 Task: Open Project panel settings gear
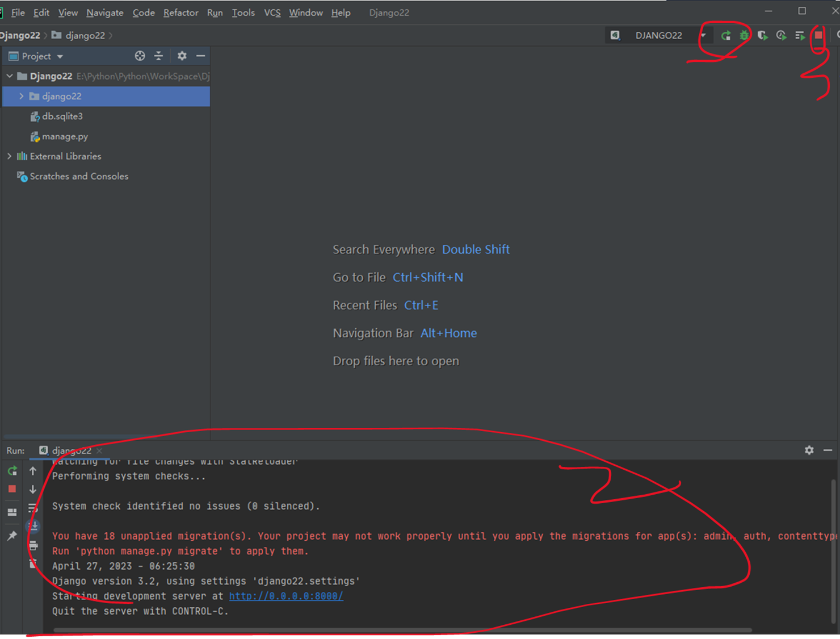pyautogui.click(x=182, y=56)
